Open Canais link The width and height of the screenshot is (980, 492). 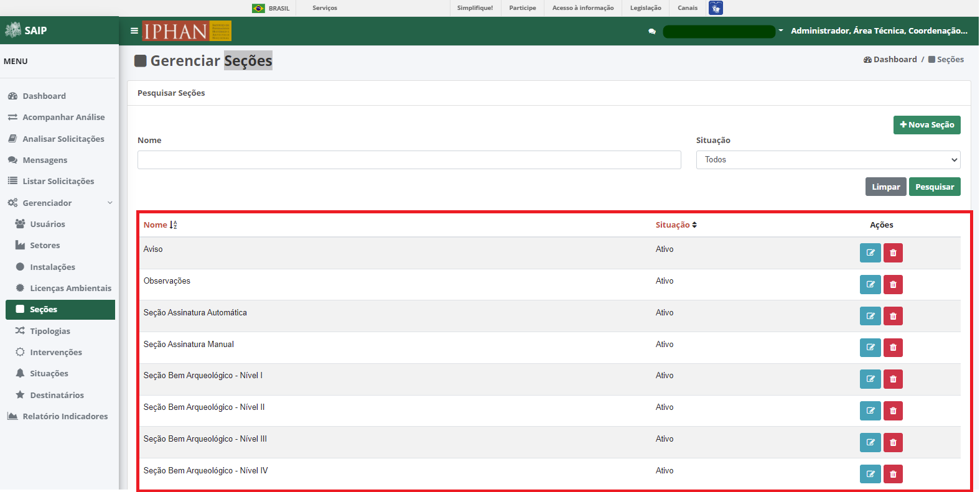688,8
